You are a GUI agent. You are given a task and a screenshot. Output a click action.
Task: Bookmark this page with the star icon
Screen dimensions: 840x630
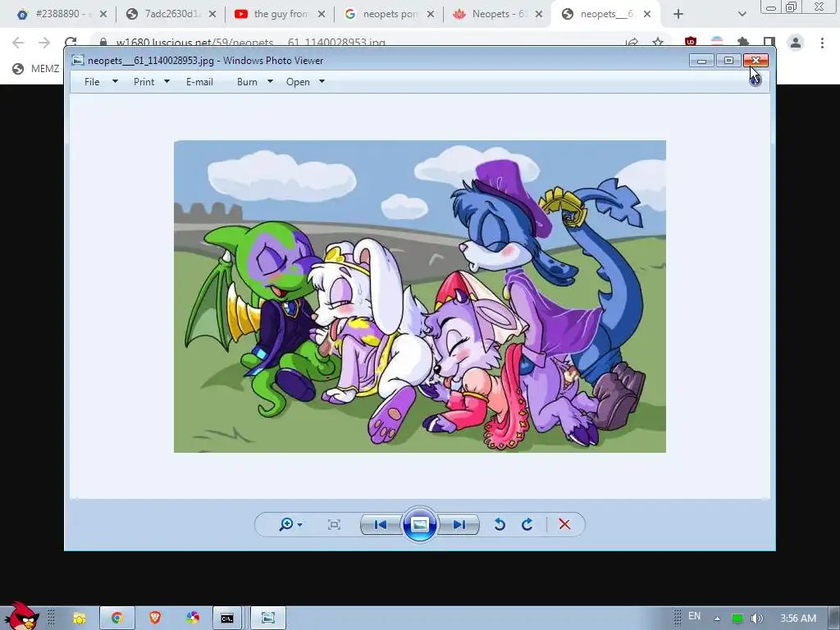click(658, 43)
